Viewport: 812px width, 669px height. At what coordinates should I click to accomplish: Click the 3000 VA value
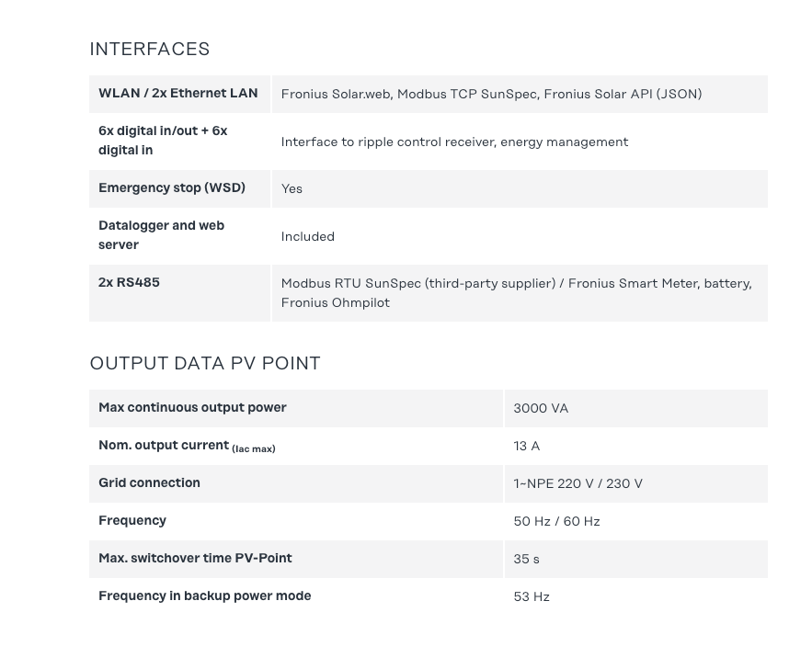(x=541, y=408)
